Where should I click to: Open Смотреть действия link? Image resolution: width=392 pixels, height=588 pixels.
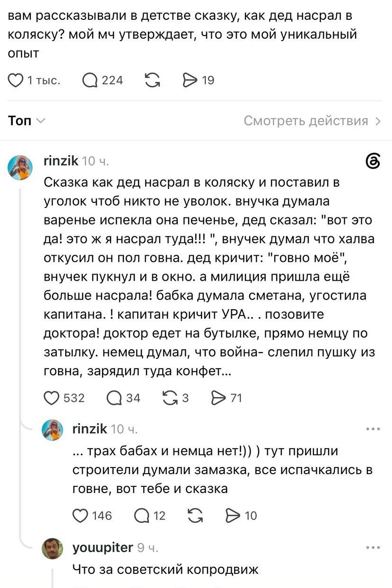click(x=312, y=121)
